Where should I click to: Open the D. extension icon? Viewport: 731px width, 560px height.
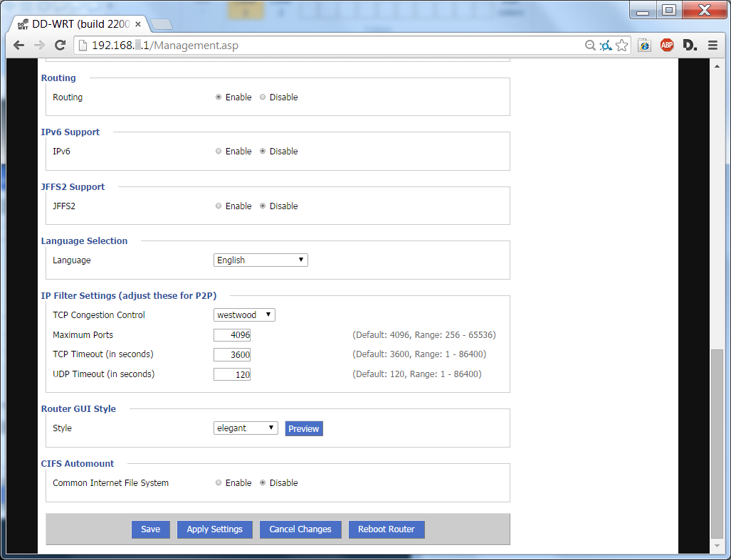click(x=690, y=46)
